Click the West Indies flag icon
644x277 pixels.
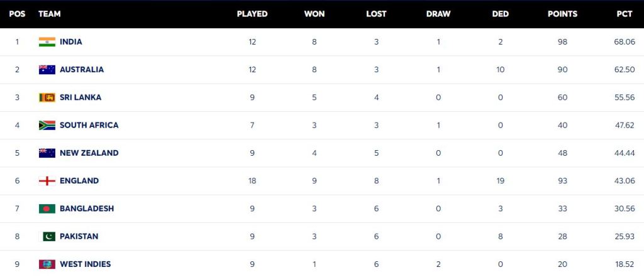[47, 264]
